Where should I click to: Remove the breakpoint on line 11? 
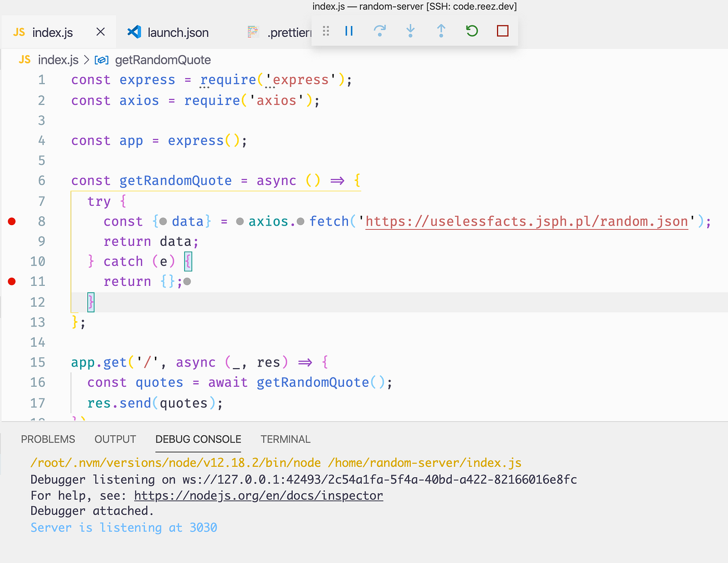[x=11, y=281]
